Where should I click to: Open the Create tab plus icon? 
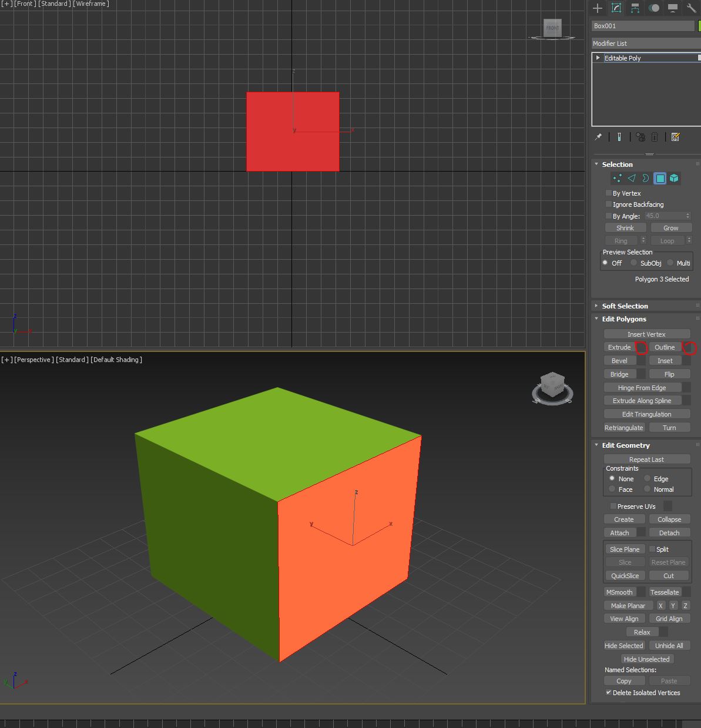click(x=598, y=8)
